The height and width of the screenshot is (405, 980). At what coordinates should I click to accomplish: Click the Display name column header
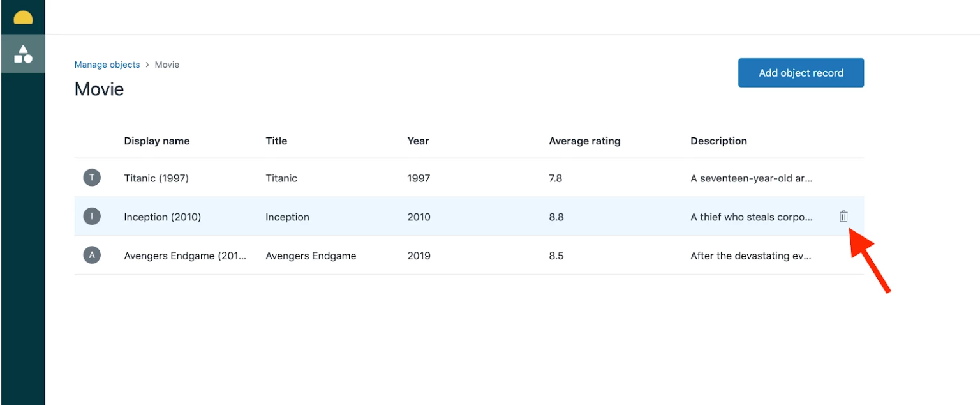[x=157, y=141]
